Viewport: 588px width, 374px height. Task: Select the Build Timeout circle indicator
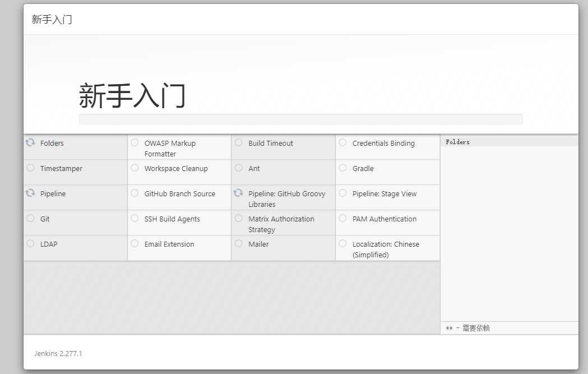coord(238,142)
